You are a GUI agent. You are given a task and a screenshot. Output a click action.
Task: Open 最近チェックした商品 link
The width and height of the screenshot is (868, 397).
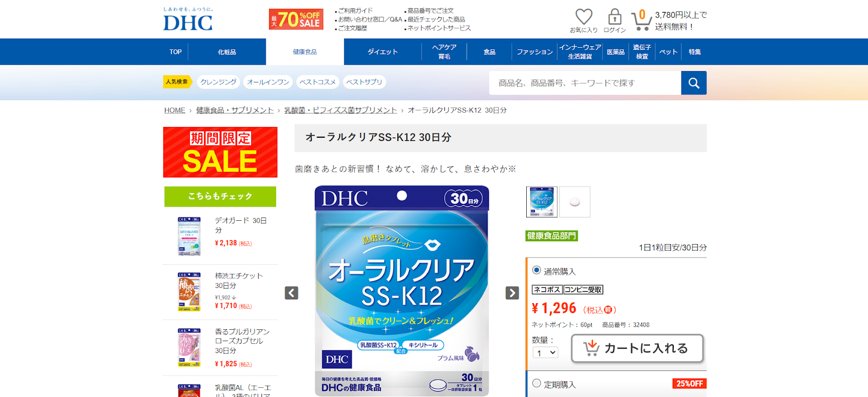(x=436, y=20)
